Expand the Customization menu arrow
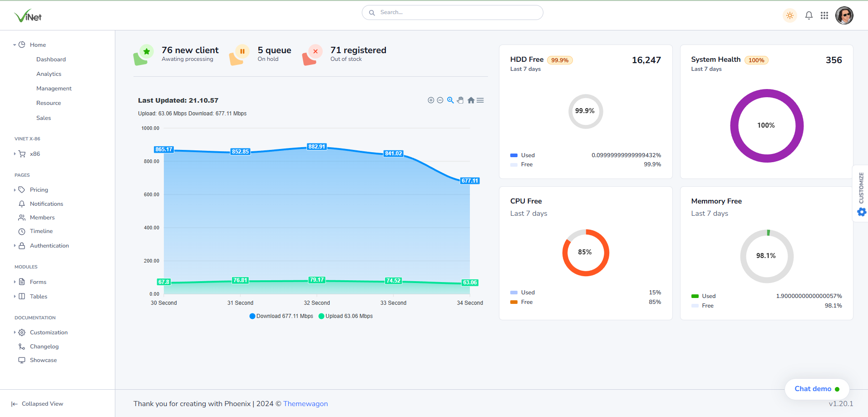Image resolution: width=868 pixels, height=417 pixels. pos(15,333)
